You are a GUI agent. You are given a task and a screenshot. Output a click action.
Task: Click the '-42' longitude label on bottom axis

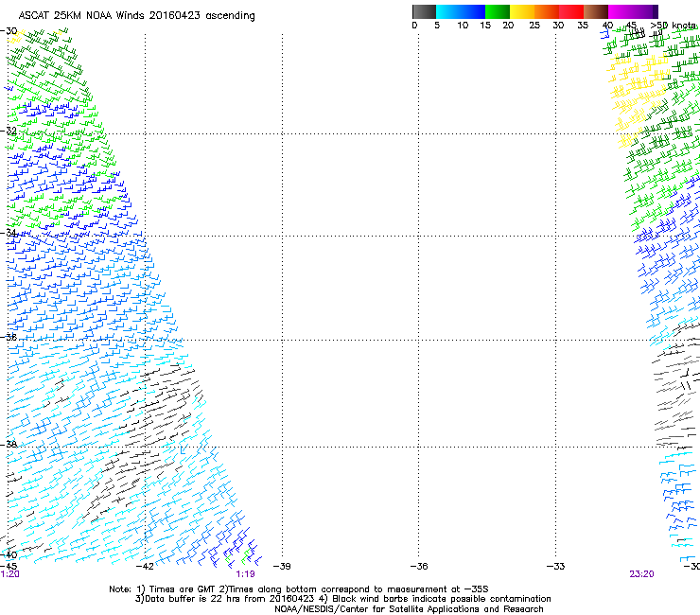coord(145,567)
